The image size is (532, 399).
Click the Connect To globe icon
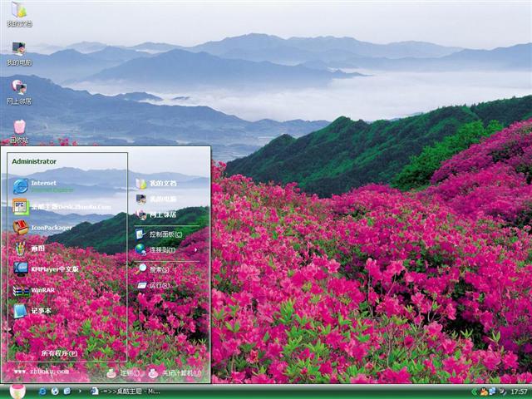pos(140,250)
